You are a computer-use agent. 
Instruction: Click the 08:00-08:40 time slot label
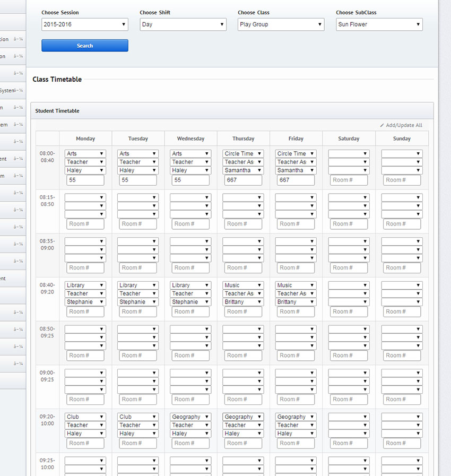point(47,157)
